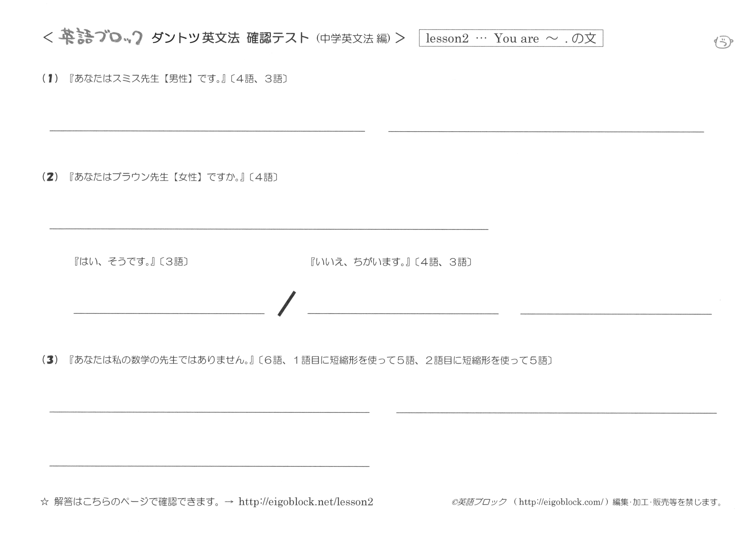Click question number (1)

[50, 78]
